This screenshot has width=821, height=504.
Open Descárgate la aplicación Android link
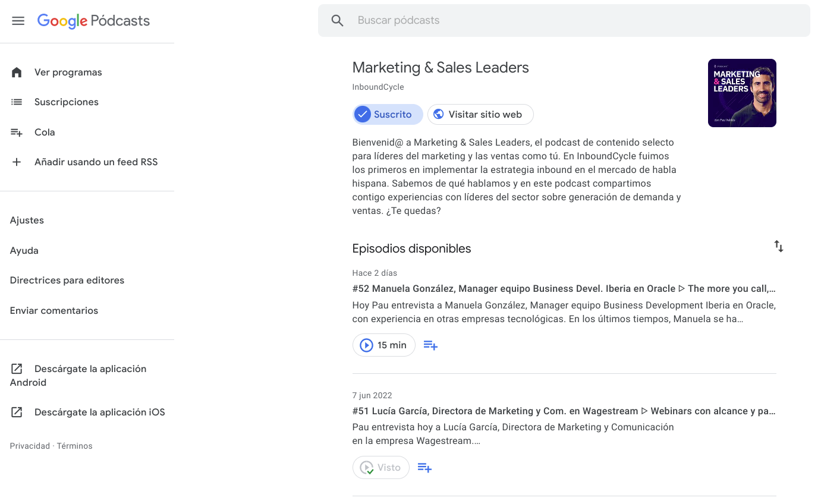78,376
